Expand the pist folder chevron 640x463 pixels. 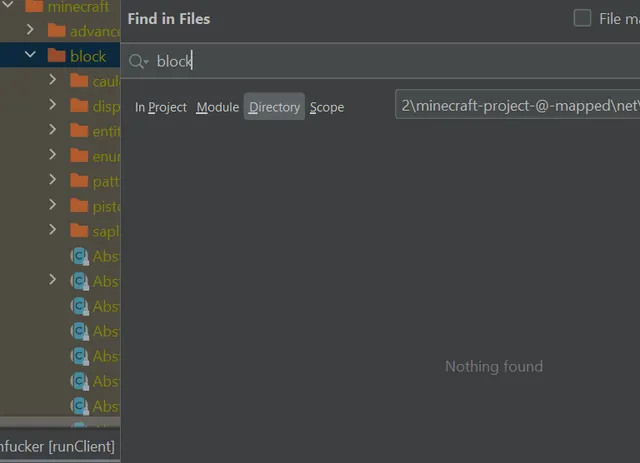52,204
